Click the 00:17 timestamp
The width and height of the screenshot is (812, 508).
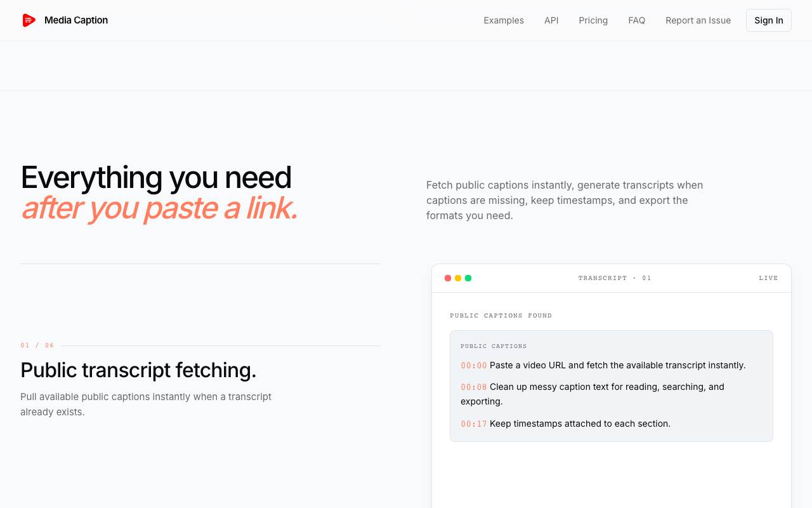[x=474, y=424]
